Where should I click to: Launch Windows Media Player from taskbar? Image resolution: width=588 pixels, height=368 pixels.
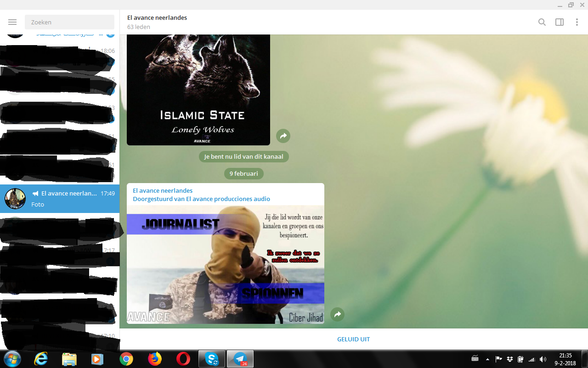[x=97, y=359]
